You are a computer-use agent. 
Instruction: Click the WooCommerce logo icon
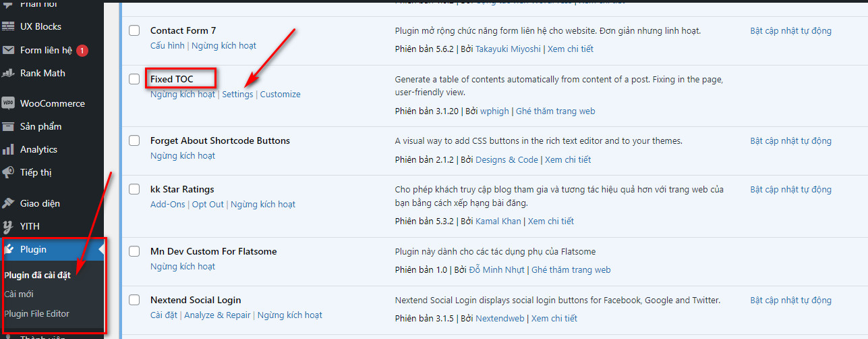[x=8, y=103]
